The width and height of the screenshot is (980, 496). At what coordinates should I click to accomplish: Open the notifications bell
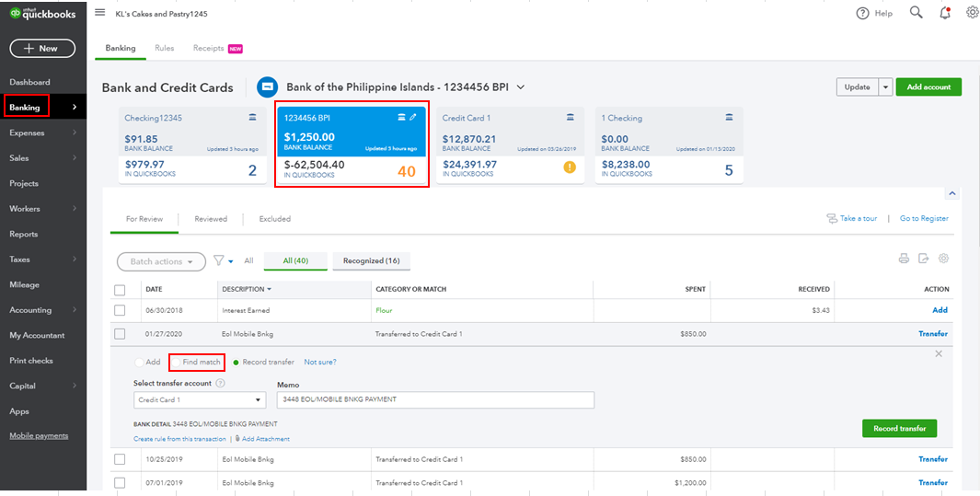coord(945,13)
